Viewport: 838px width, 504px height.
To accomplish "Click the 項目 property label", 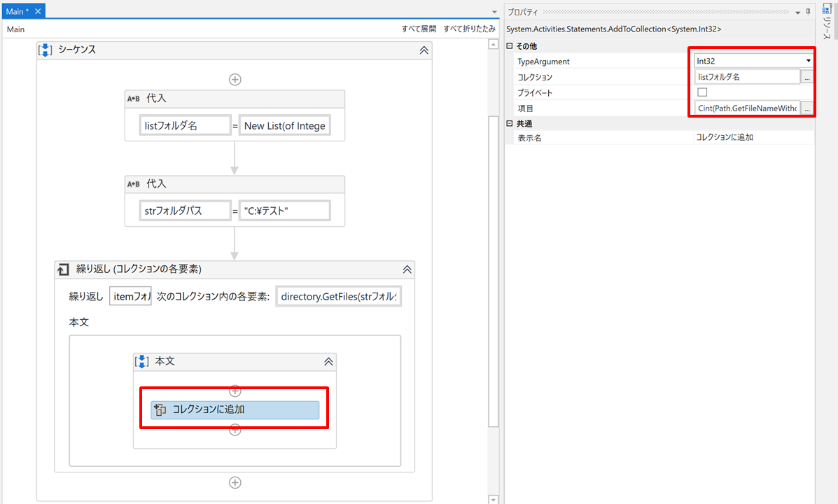I will click(525, 108).
